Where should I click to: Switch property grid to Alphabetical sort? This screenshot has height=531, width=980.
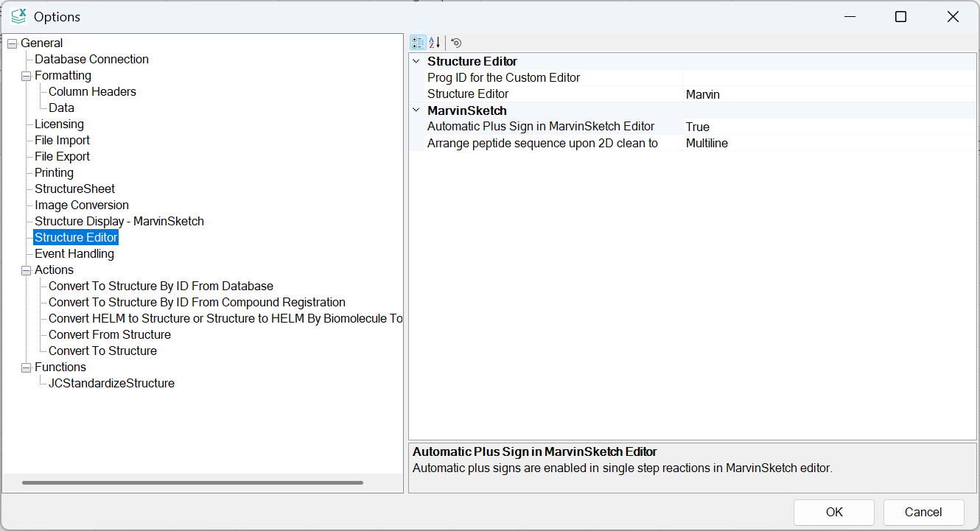[435, 43]
